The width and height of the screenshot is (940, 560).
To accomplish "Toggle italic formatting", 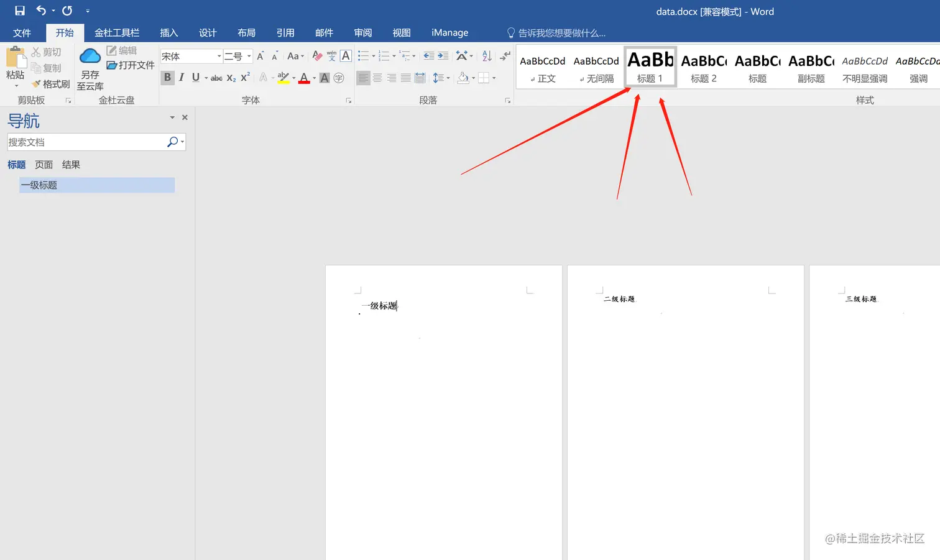I will pyautogui.click(x=182, y=78).
